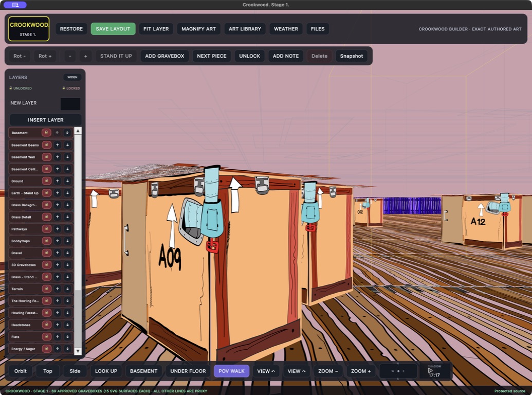
Task: Unlock the Pathways layer with its lock icon
Action: 46,229
